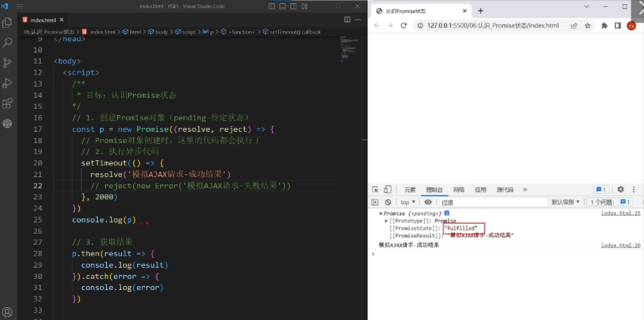
Task: Open the top frame context dropdown
Action: (407, 202)
